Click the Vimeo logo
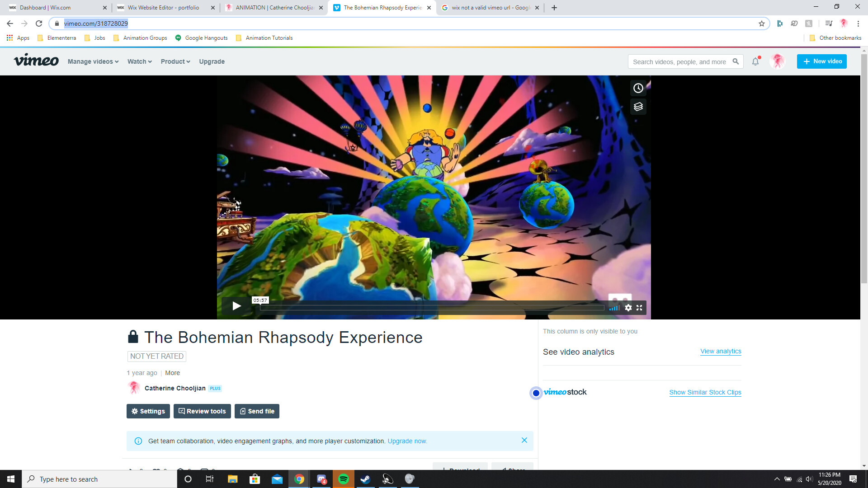868x488 pixels. [36, 60]
